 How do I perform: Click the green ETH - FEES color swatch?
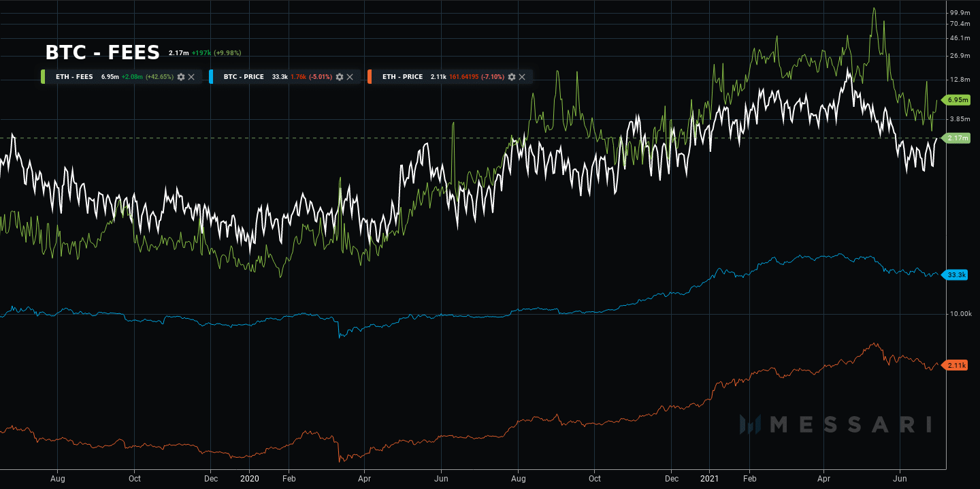44,77
